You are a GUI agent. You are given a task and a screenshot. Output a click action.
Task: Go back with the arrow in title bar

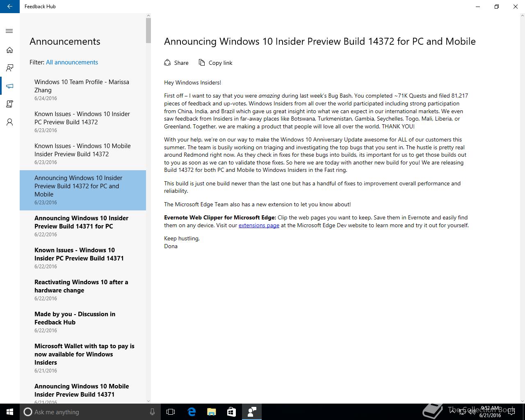[10, 7]
